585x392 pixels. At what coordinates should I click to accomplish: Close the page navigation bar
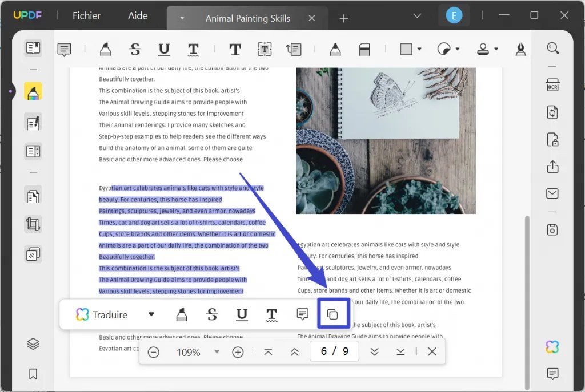tap(432, 351)
